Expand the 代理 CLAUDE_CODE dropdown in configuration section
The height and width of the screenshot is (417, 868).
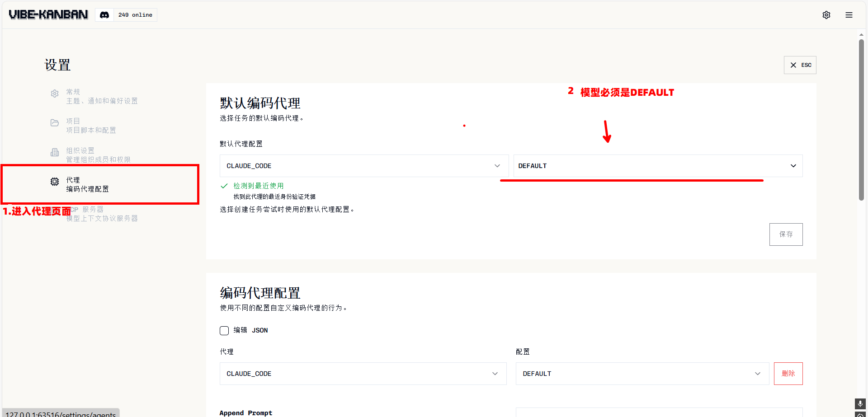pyautogui.click(x=363, y=374)
